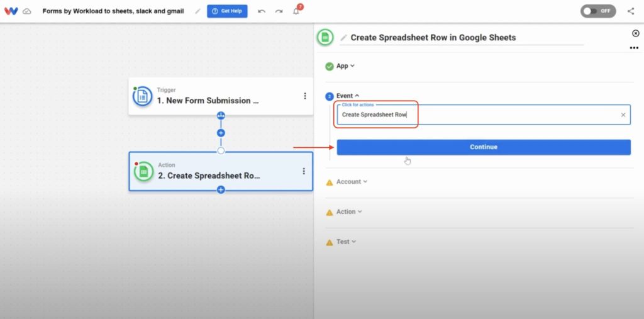Open the notifications bell

(297, 11)
